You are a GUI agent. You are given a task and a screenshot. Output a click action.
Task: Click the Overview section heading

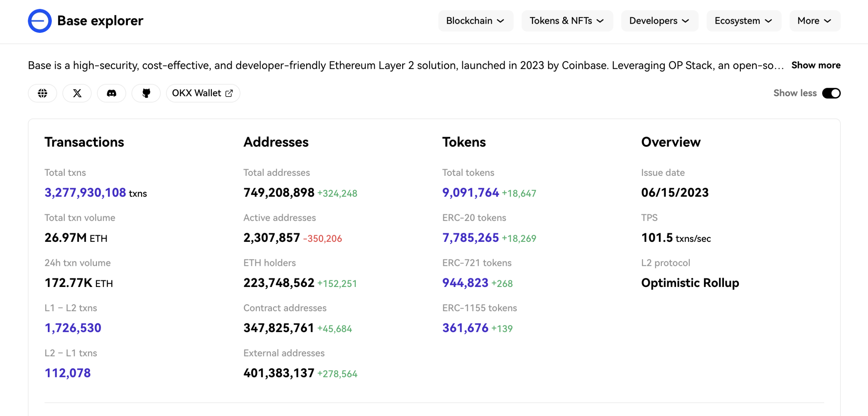671,142
